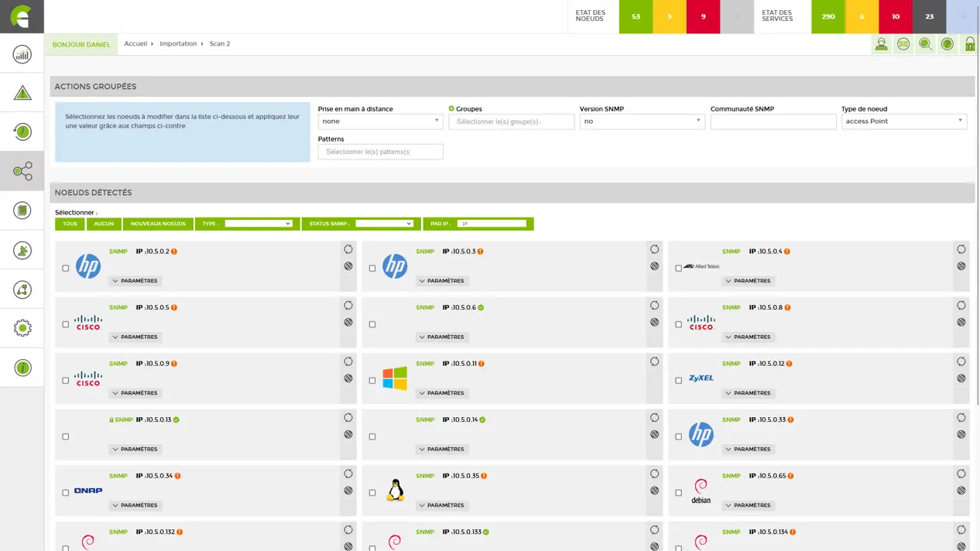Click the search magnifier icon in header

pos(925,44)
